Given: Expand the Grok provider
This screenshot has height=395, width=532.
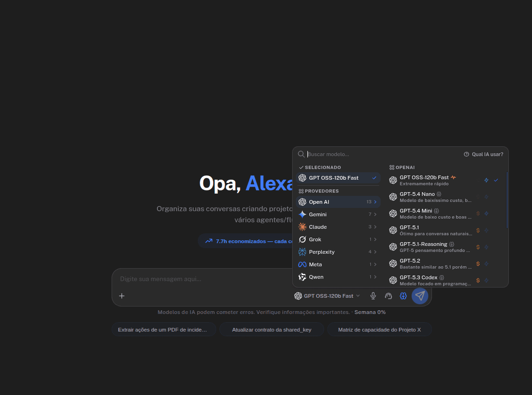Looking at the screenshot, I should tap(338, 239).
